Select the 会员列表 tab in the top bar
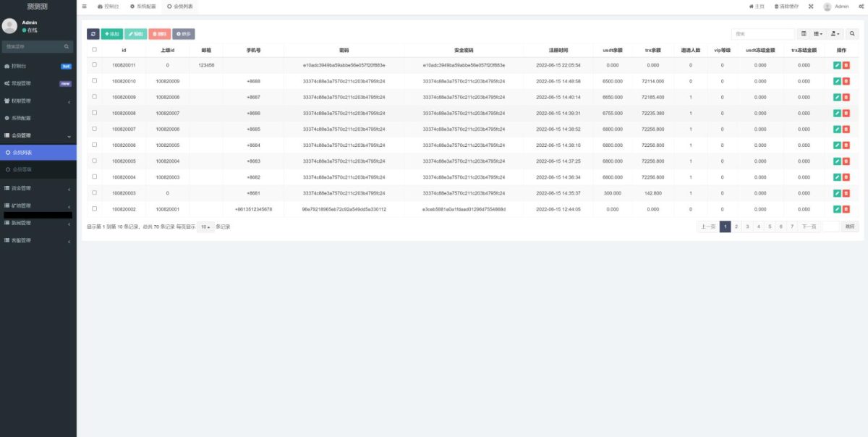The image size is (868, 437). [x=179, y=7]
